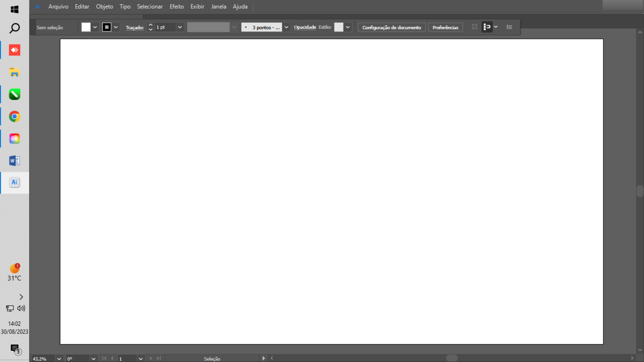Increase stroke weight with the up stepper
This screenshot has height=362, width=644.
(151, 25)
